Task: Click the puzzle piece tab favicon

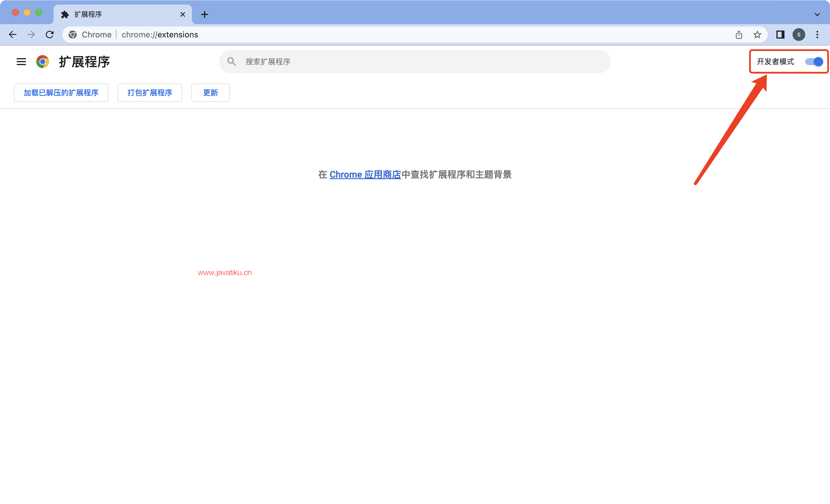Action: coord(65,14)
